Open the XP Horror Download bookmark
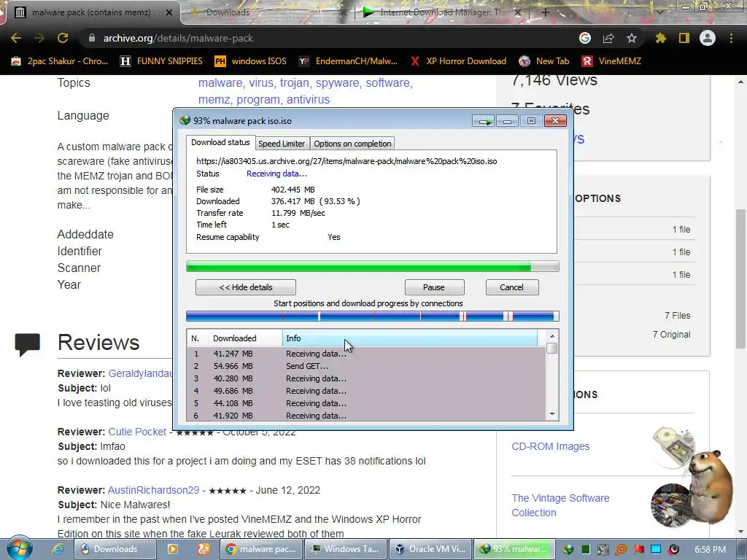This screenshot has height=560, width=747. (458, 61)
